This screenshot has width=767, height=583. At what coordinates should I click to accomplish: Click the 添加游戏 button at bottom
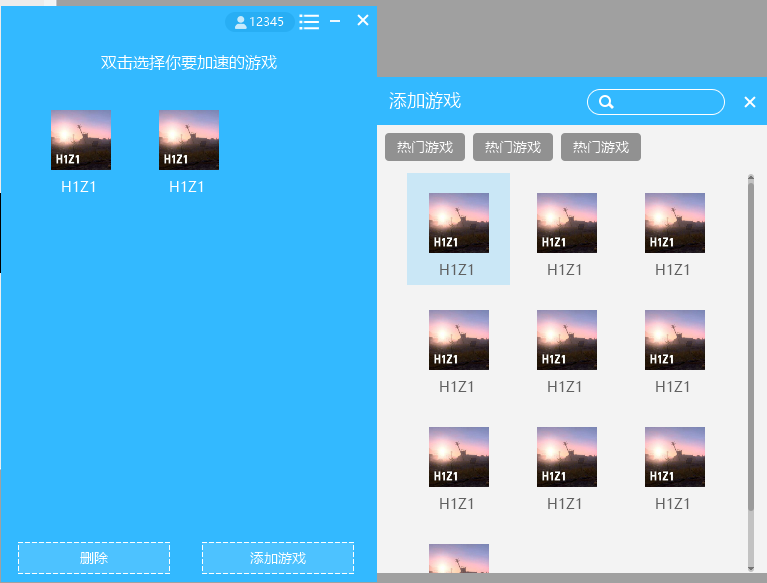point(278,558)
